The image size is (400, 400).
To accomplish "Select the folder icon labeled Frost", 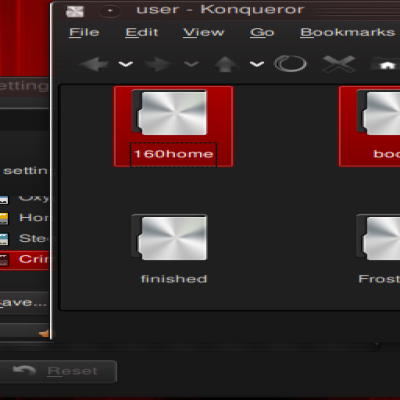I will click(378, 237).
